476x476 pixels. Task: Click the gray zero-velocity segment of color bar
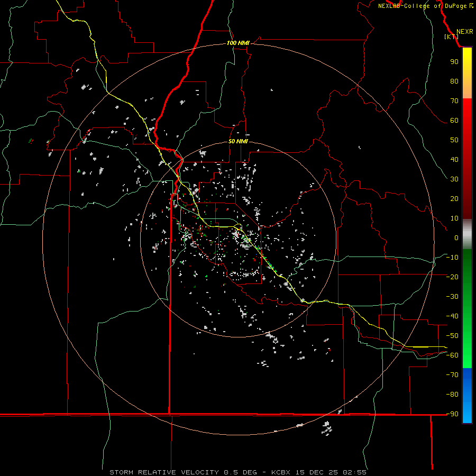click(467, 234)
